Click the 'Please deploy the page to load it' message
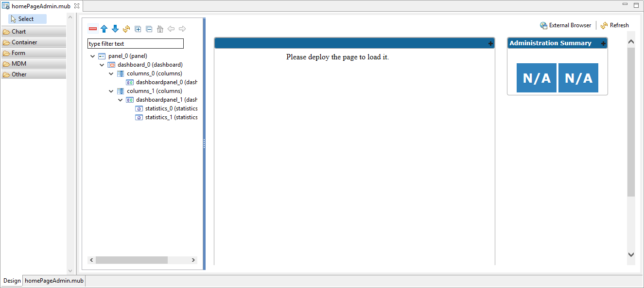The height and width of the screenshot is (288, 644). tap(337, 57)
